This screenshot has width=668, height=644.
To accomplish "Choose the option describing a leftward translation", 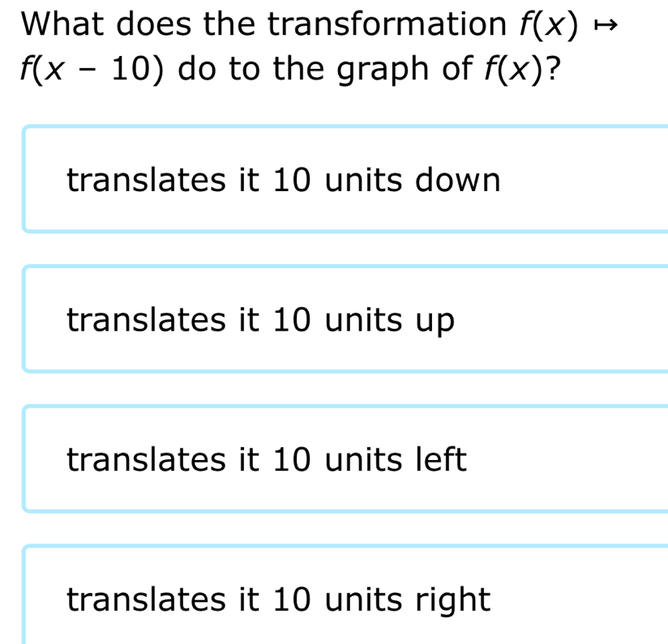I will coord(345,458).
